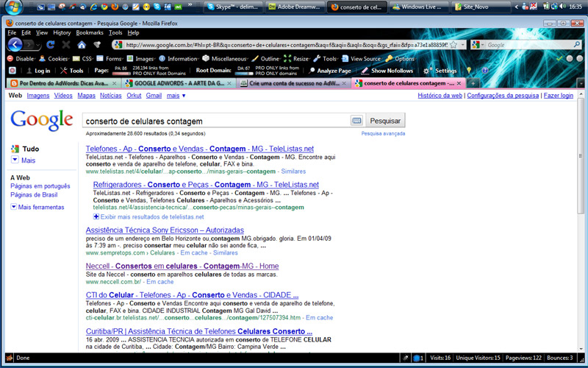The height and width of the screenshot is (368, 588).
Task: Click the page's vertical scrollbar
Action: [581, 156]
